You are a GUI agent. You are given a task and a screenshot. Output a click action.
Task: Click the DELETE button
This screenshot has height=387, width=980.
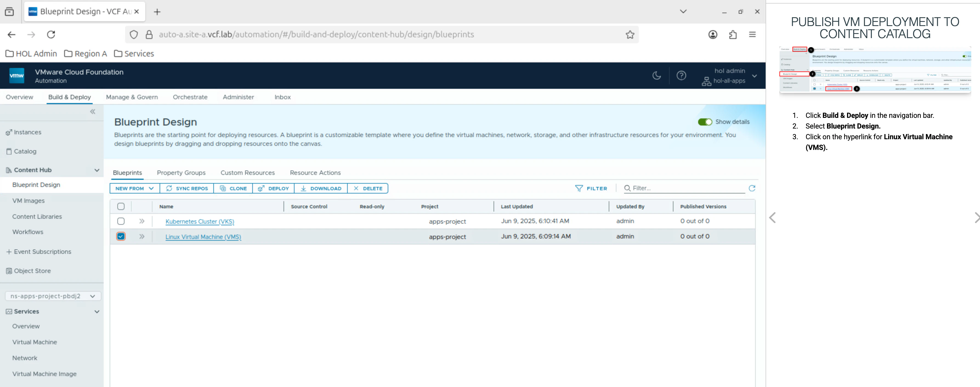[x=368, y=189]
